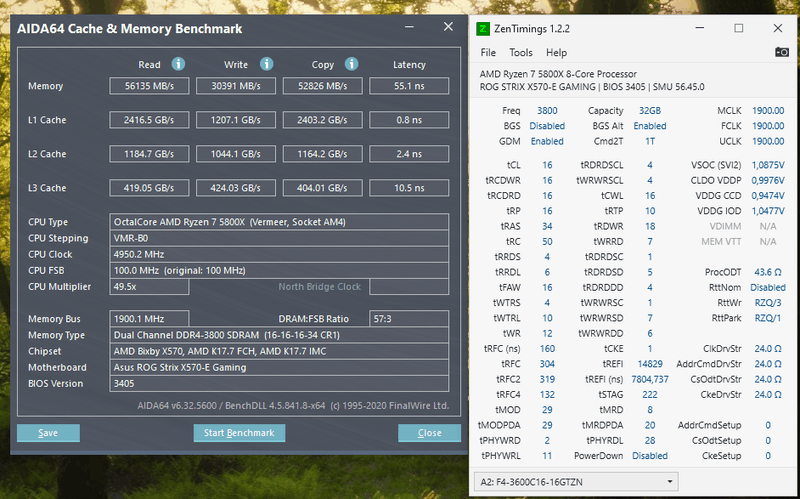The image size is (800, 499).
Task: Click Memory Write value 30391 MB/s
Action: coord(236,86)
